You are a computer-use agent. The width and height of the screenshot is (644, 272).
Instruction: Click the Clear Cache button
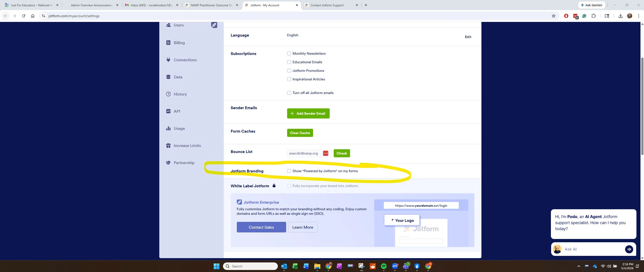tap(299, 133)
